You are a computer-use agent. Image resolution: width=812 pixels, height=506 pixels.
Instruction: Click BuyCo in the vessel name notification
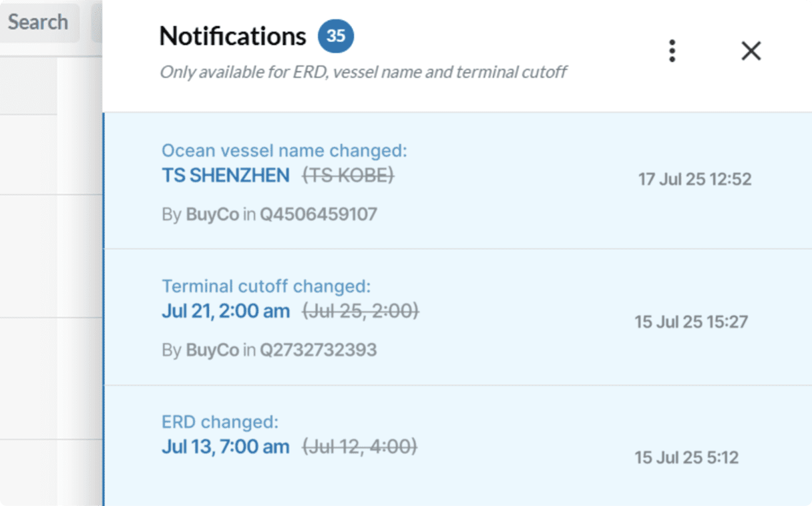(x=212, y=214)
